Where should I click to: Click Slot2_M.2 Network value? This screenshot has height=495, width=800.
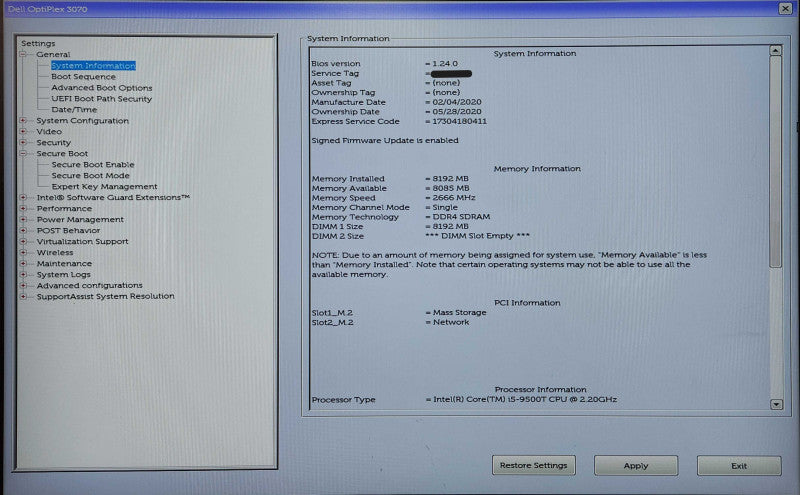pos(451,323)
